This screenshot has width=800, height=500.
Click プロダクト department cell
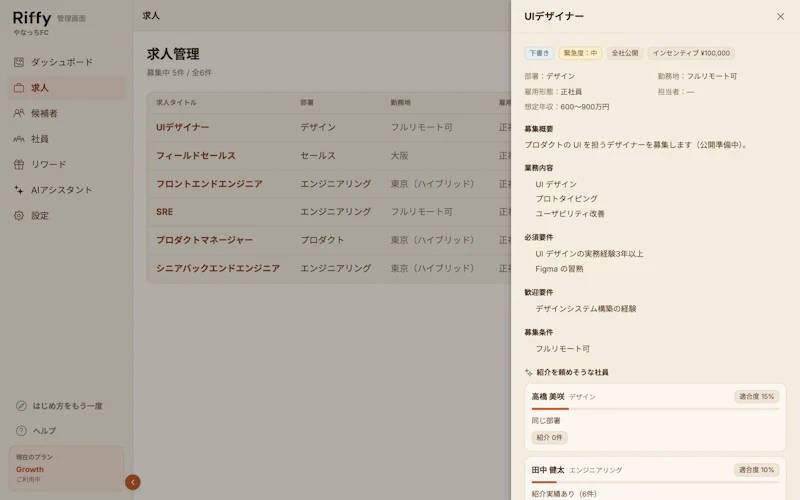tap(322, 240)
